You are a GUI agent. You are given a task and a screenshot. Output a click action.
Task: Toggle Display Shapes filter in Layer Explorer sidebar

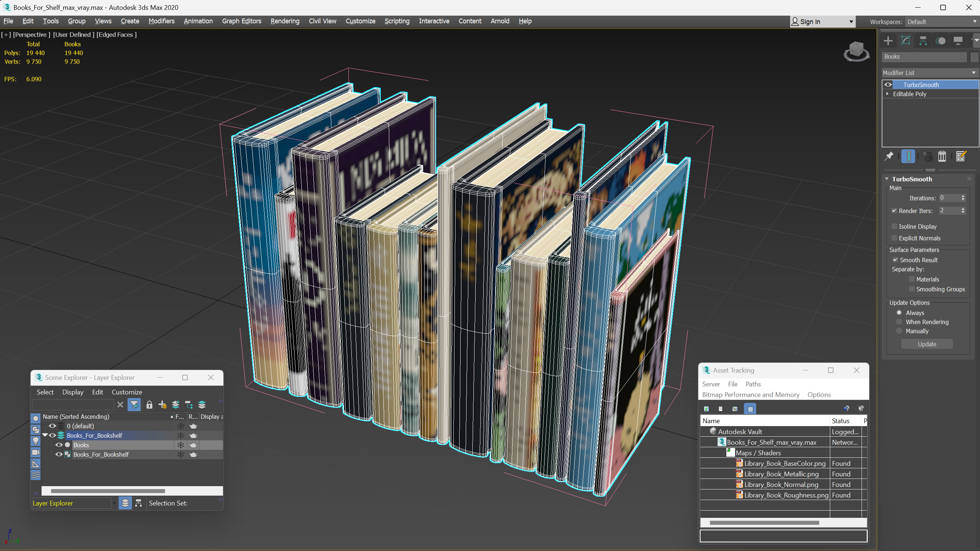coord(35,430)
